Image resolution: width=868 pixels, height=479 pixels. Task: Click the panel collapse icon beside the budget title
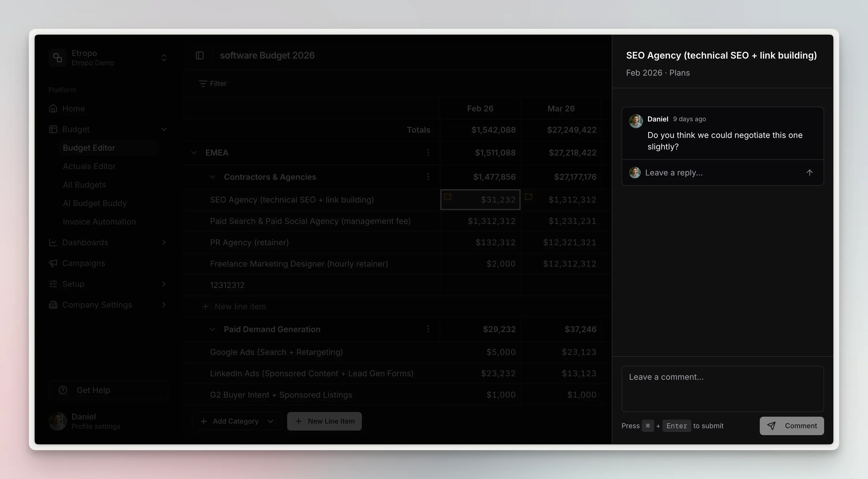click(200, 55)
